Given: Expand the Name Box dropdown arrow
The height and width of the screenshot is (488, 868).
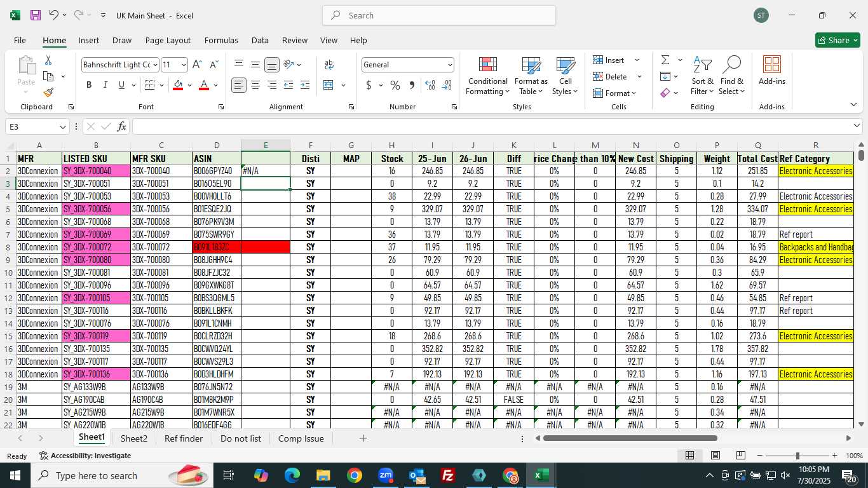Looking at the screenshot, I should 62,127.
